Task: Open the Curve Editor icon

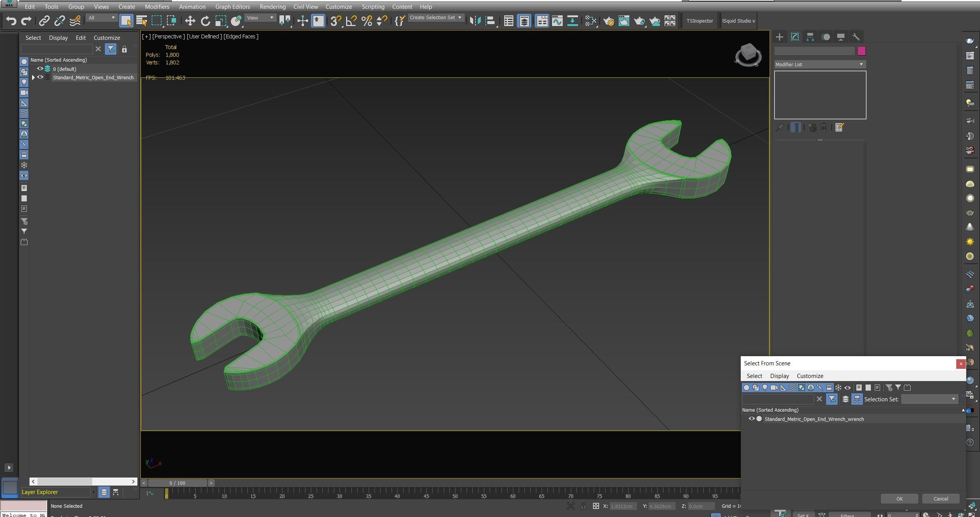Action: [557, 21]
